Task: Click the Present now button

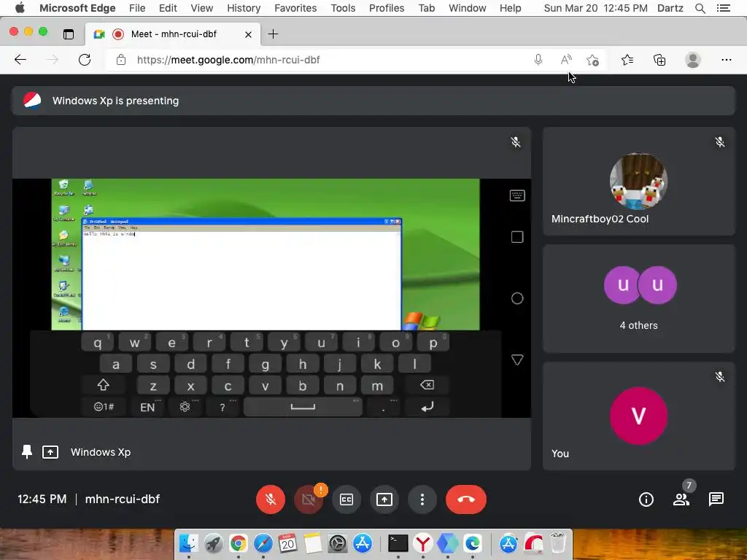Action: coord(384,499)
